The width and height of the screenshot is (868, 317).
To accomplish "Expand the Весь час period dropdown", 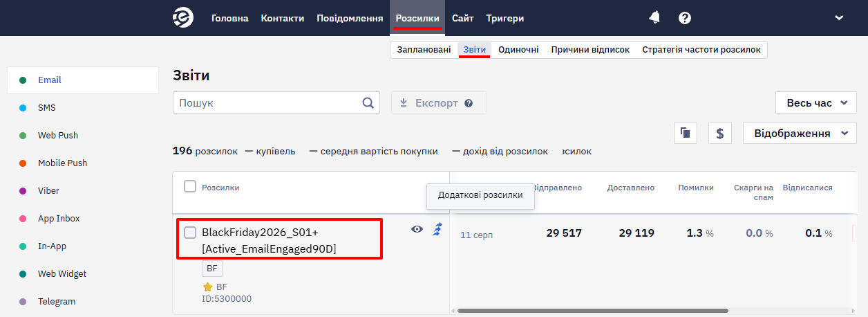I will [x=816, y=102].
